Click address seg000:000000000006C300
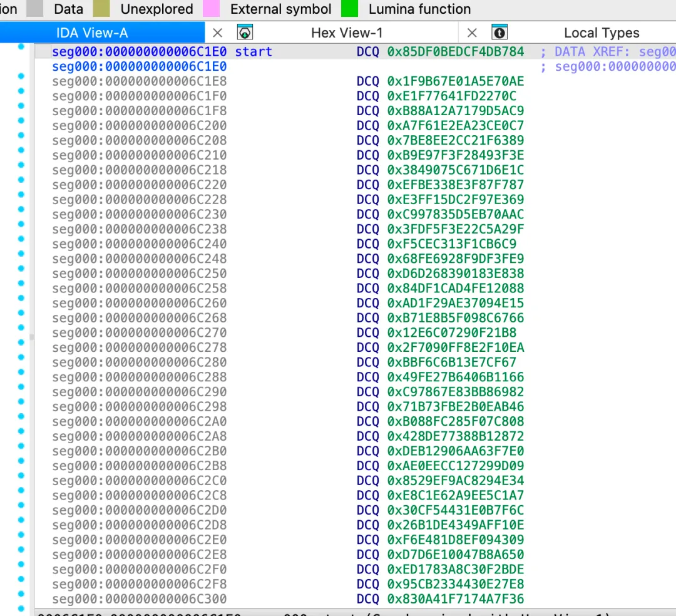 139,599
